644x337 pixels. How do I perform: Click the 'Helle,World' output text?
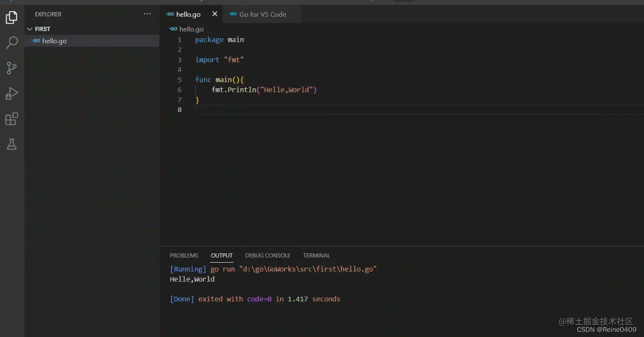pyautogui.click(x=192, y=279)
